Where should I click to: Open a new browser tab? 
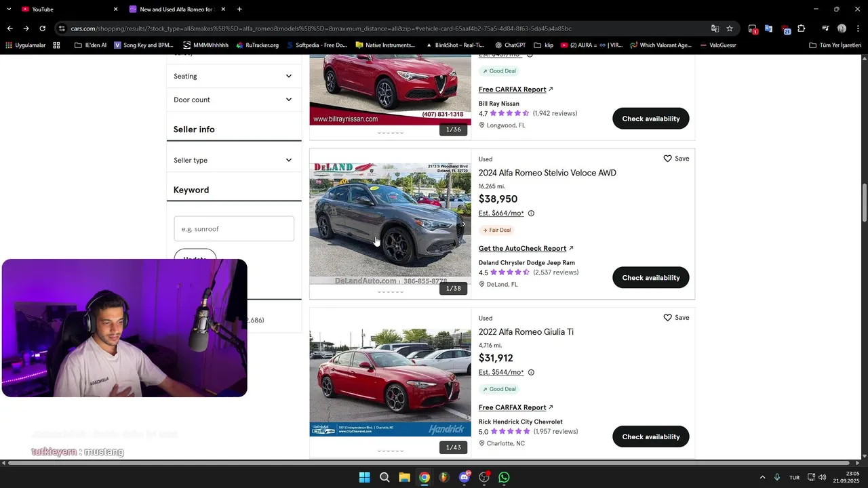pos(239,9)
